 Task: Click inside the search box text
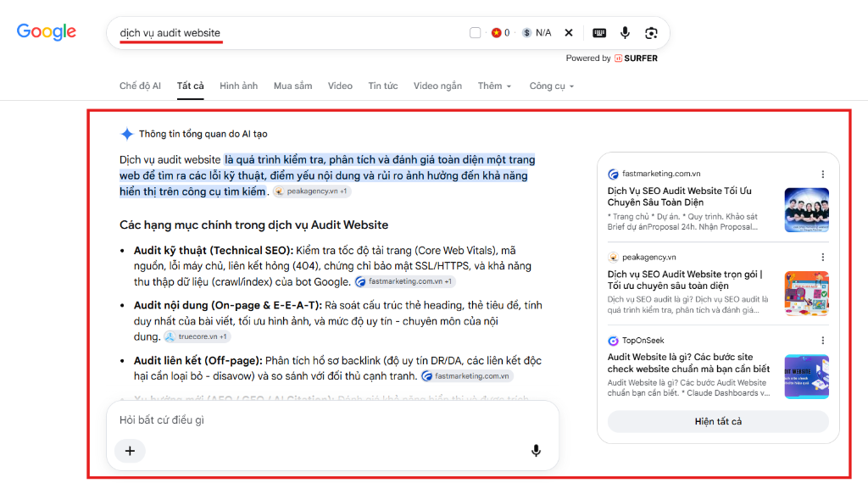(170, 33)
